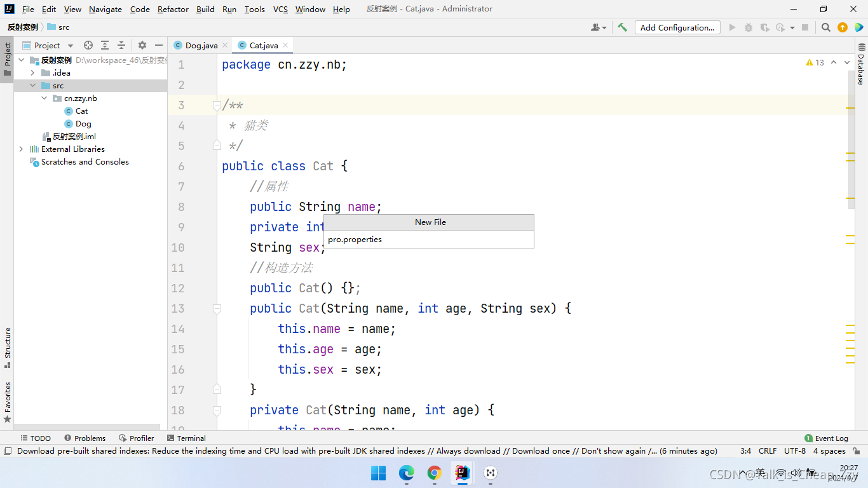Toggle the Database side tool window
This screenshot has width=868, height=488.
click(x=861, y=64)
